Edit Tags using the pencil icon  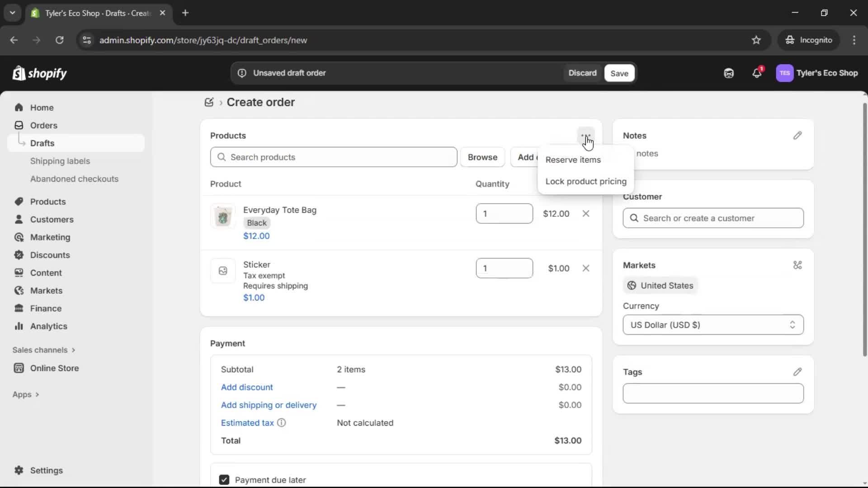pos(798,372)
